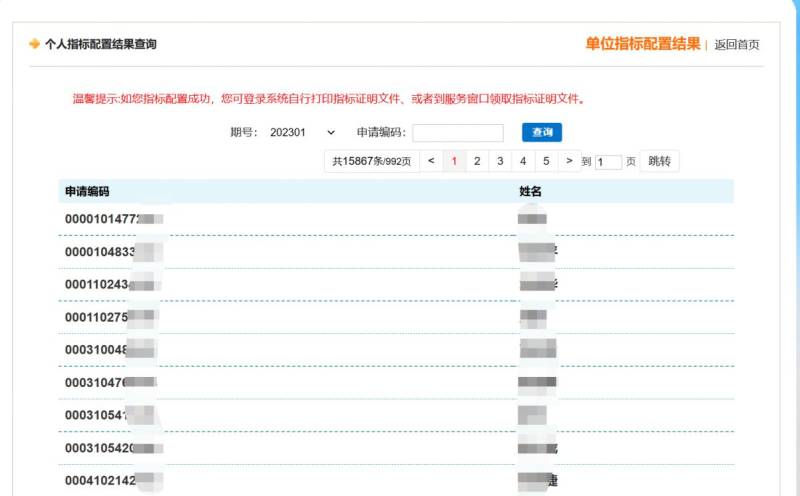This screenshot has width=800, height=496.
Task: Select row with code starting 0004102142
Action: click(x=396, y=480)
